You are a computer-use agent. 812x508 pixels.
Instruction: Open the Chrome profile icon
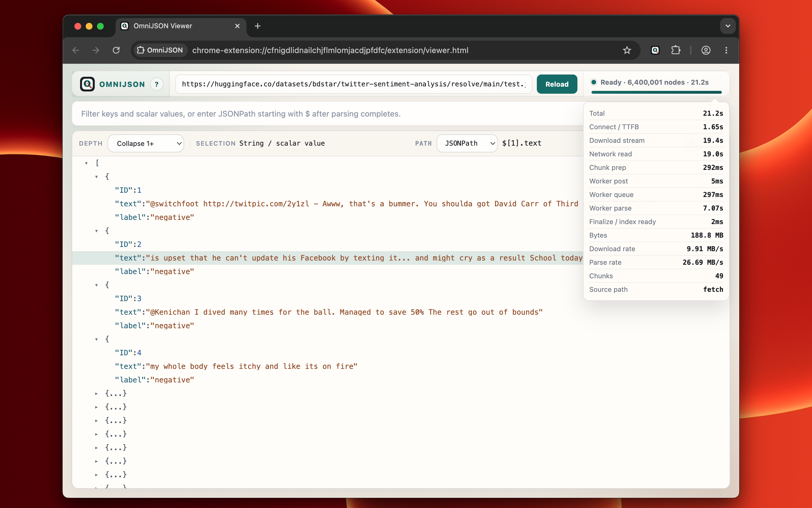click(x=706, y=51)
